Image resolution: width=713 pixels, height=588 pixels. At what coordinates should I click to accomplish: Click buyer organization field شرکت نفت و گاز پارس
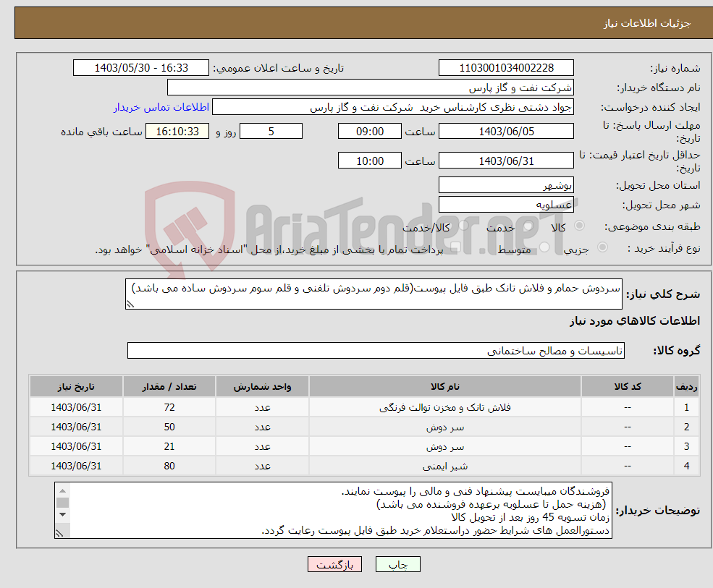click(371, 88)
